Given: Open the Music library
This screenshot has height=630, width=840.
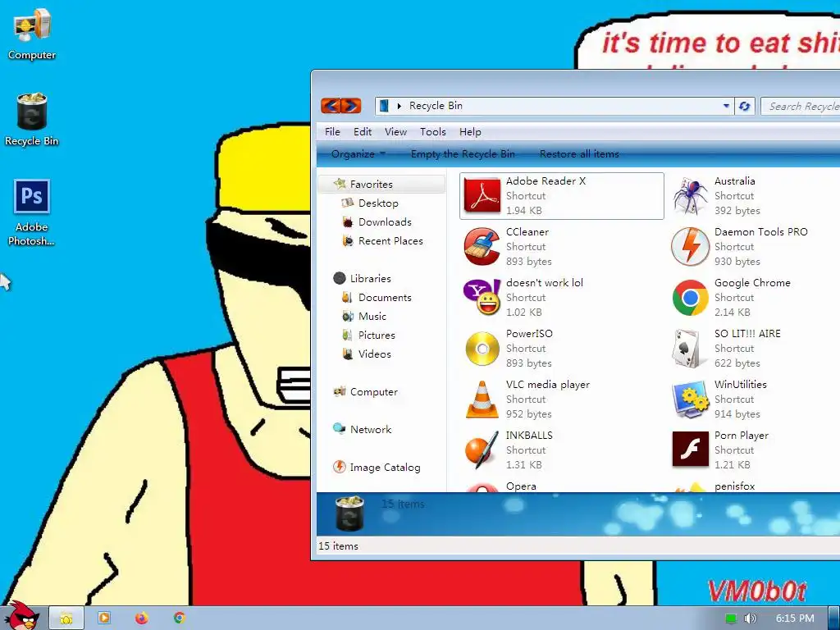Looking at the screenshot, I should [x=372, y=316].
